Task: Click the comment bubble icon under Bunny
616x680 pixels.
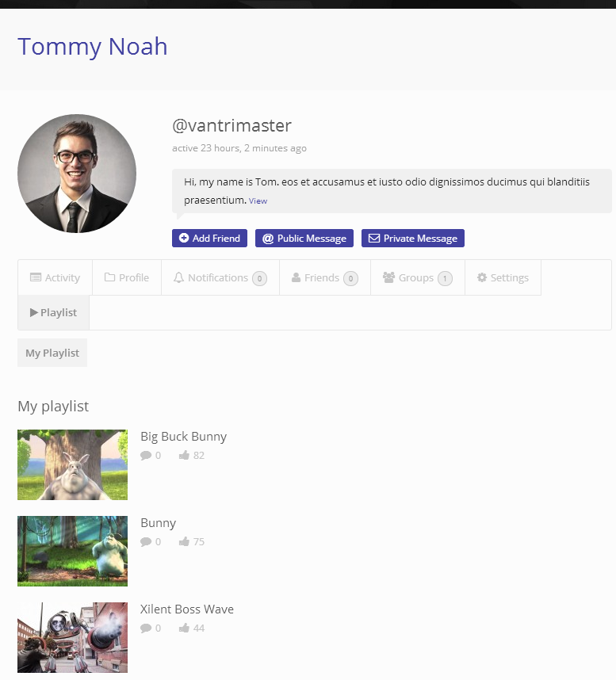Action: click(x=146, y=542)
